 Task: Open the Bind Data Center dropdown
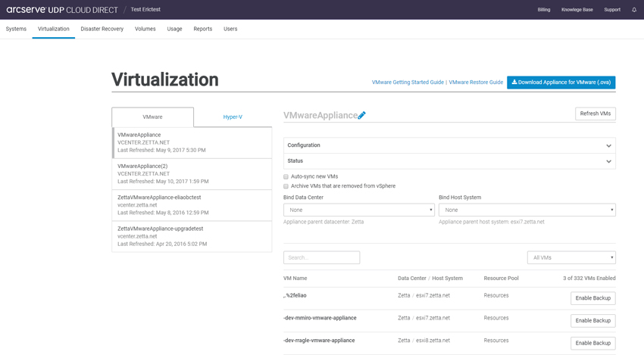point(359,210)
